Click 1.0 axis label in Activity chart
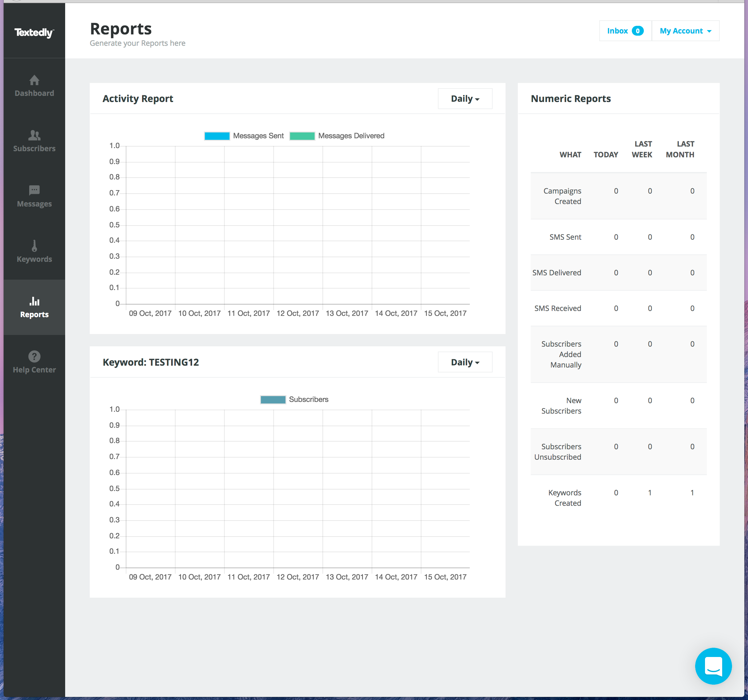The image size is (748, 700). click(x=114, y=146)
